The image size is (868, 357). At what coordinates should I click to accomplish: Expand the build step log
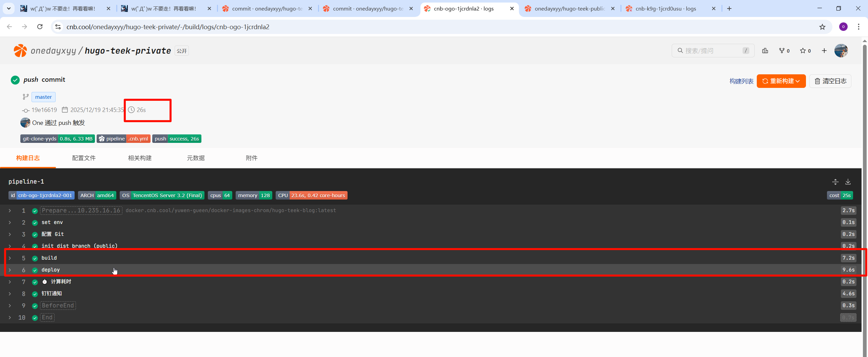pos(10,258)
